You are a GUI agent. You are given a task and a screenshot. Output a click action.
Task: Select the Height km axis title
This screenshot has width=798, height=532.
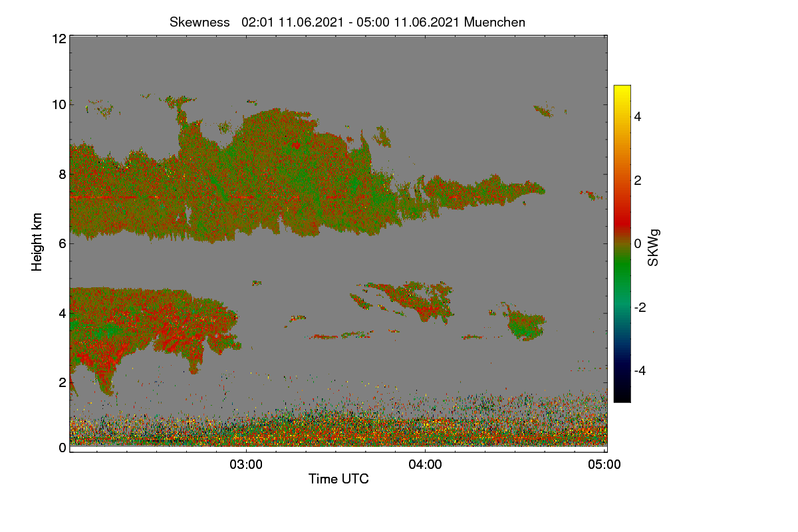pyautogui.click(x=37, y=242)
